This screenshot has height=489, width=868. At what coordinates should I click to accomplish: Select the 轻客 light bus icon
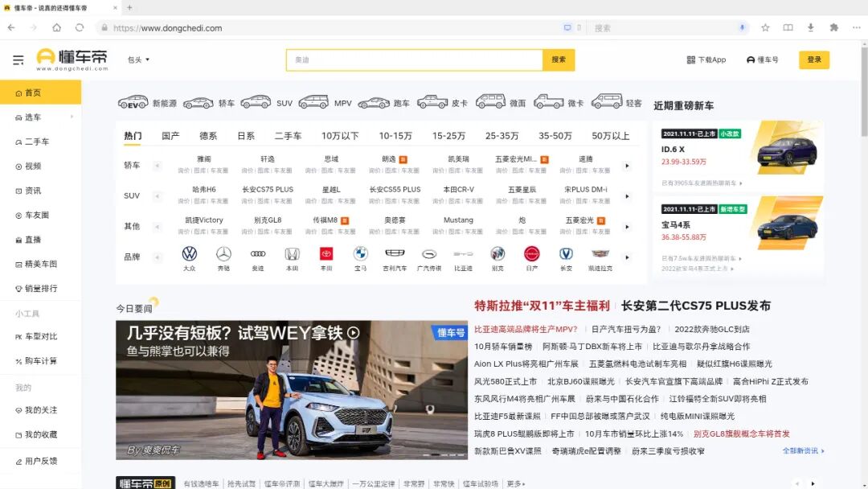(607, 102)
